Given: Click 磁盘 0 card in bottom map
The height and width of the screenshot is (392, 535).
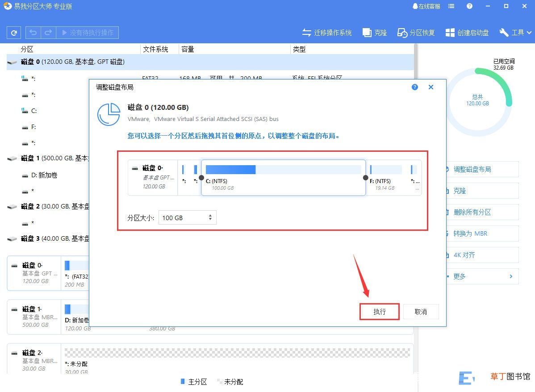Looking at the screenshot, I should [x=34, y=273].
